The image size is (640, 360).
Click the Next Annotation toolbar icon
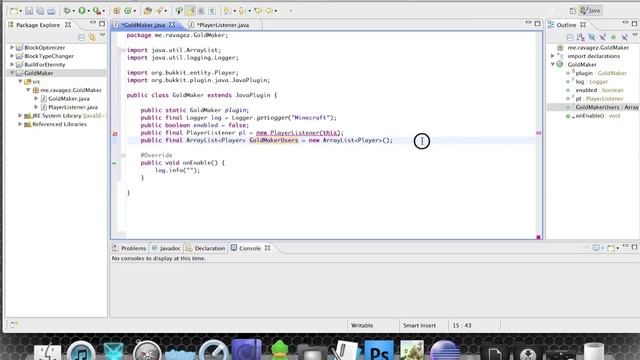tap(227, 11)
